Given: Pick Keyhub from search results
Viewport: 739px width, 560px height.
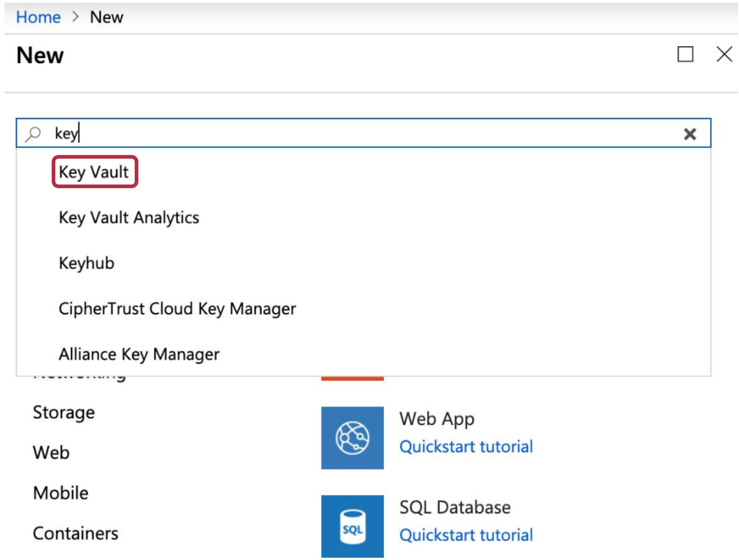Looking at the screenshot, I should [87, 263].
